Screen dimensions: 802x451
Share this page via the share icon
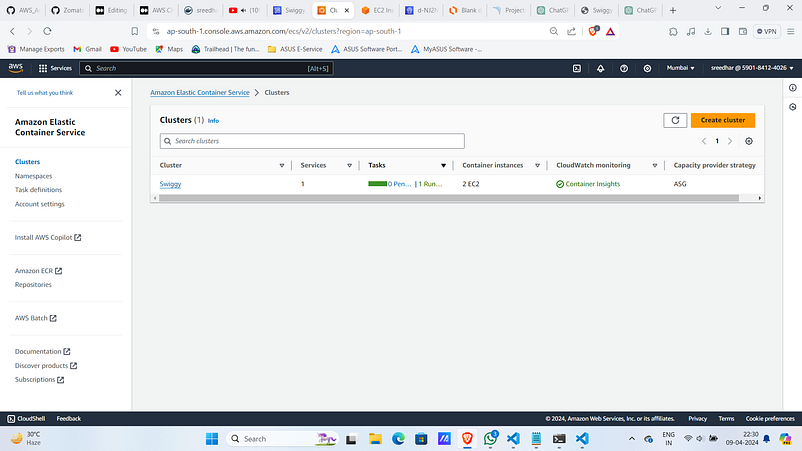coord(571,31)
